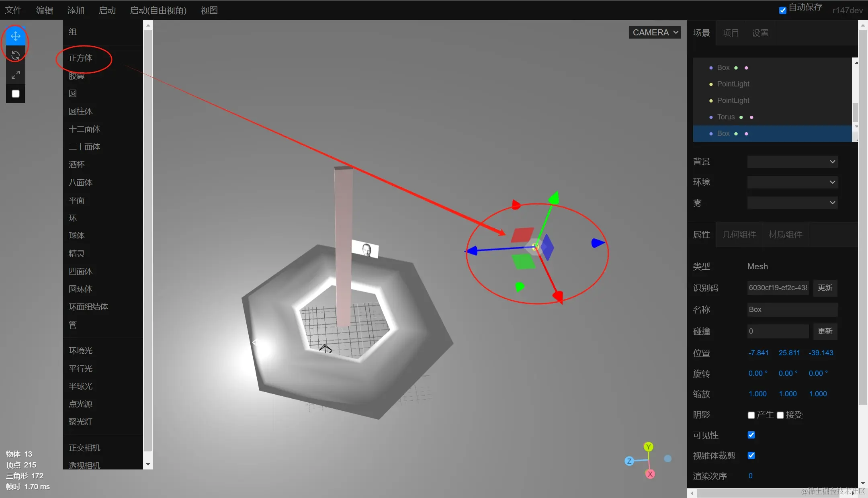This screenshot has height=498, width=868.
Task: Expand the 背景 background dropdown
Action: coord(792,162)
